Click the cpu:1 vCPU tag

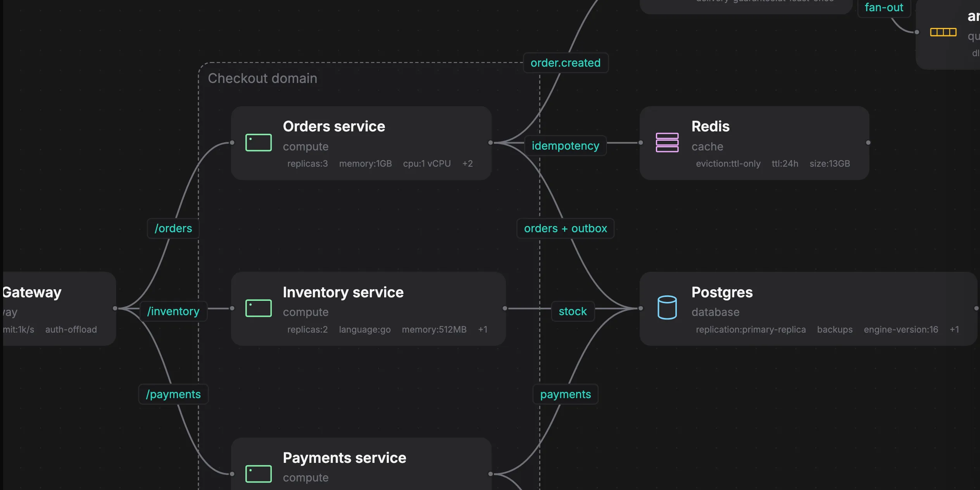427,164
